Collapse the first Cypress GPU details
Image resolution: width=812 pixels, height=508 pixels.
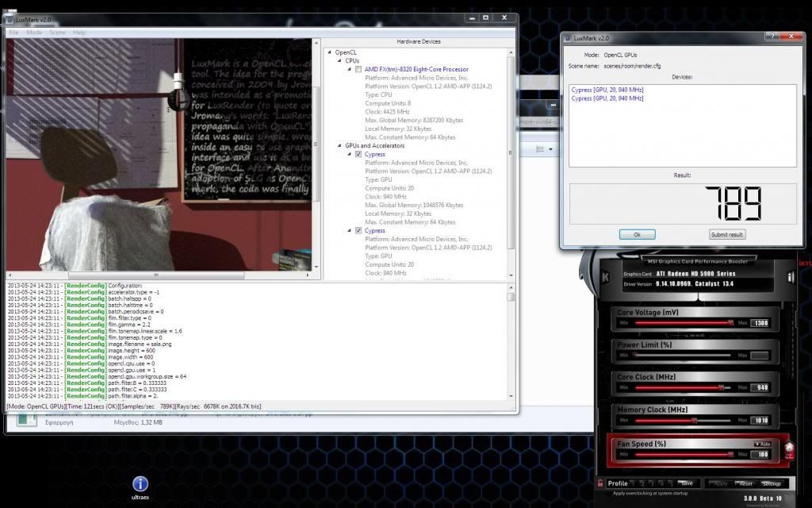[x=349, y=154]
